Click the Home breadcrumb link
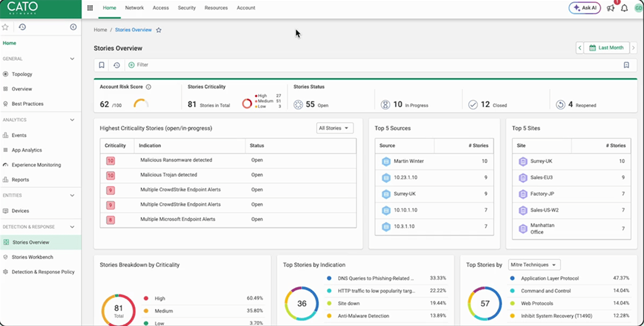 (100, 30)
